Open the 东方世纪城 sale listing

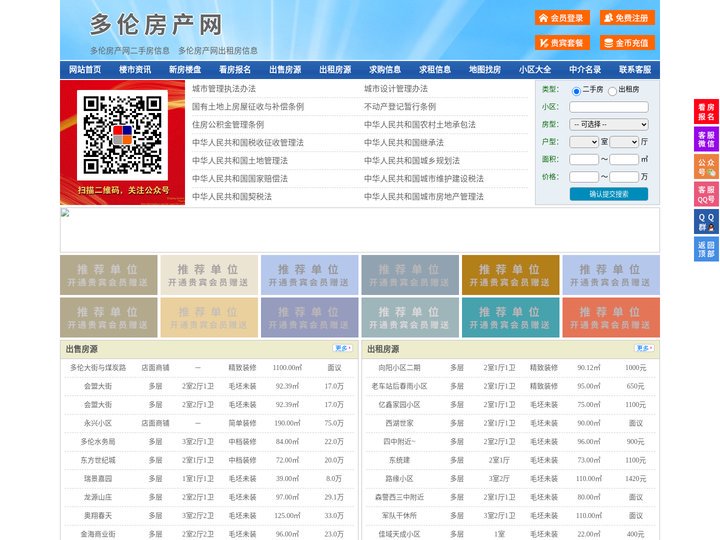98,460
